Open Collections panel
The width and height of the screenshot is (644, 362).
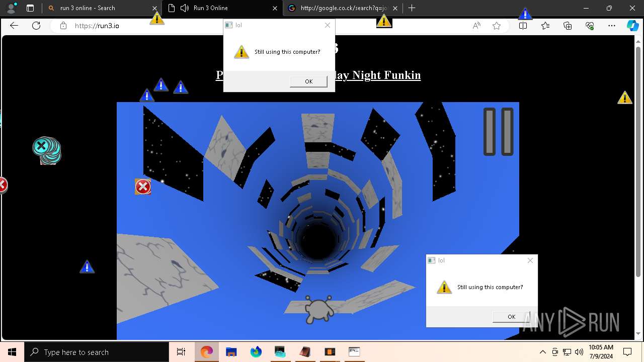568,26
